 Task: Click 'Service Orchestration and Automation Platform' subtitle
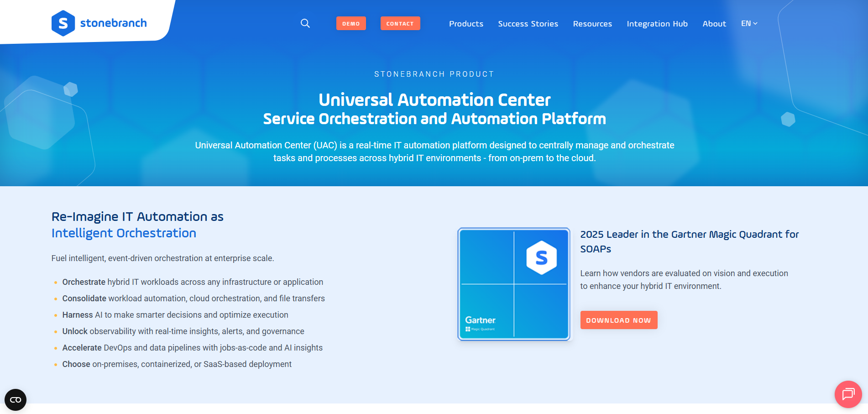pyautogui.click(x=434, y=119)
